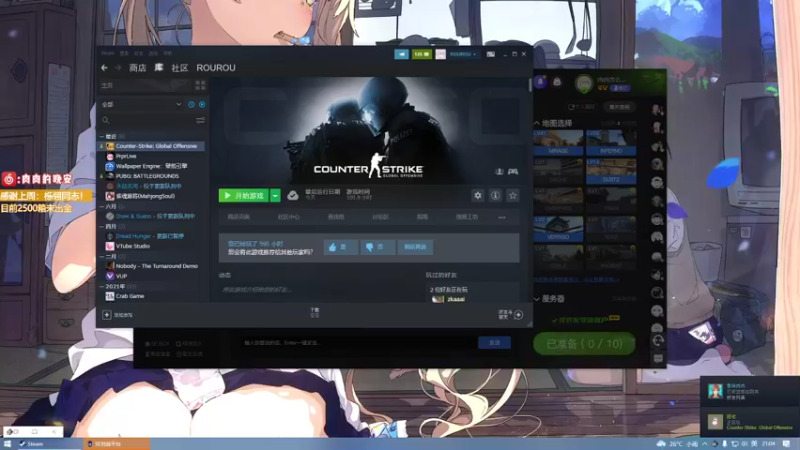Click the game info circle icon
This screenshot has height=450, width=800.
click(x=495, y=195)
